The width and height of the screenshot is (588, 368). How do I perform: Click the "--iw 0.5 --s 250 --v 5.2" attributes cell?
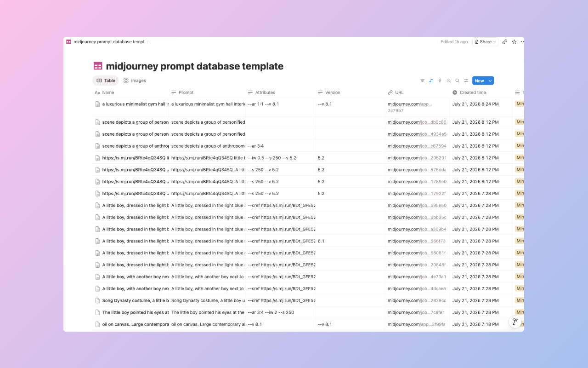pyautogui.click(x=280, y=158)
